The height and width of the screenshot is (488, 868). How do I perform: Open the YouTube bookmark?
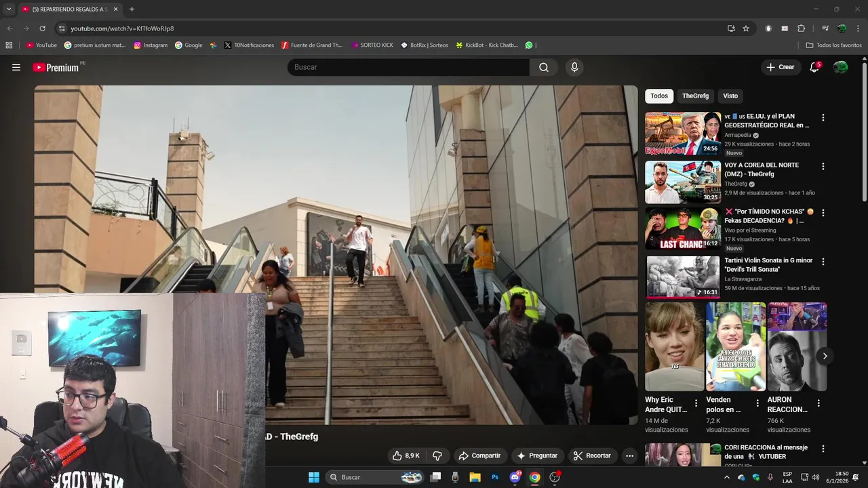coord(41,45)
